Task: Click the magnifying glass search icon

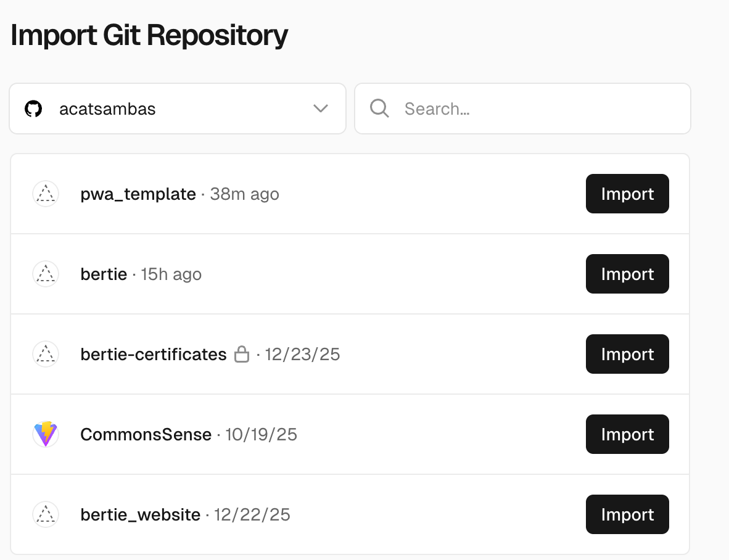Action: click(379, 109)
